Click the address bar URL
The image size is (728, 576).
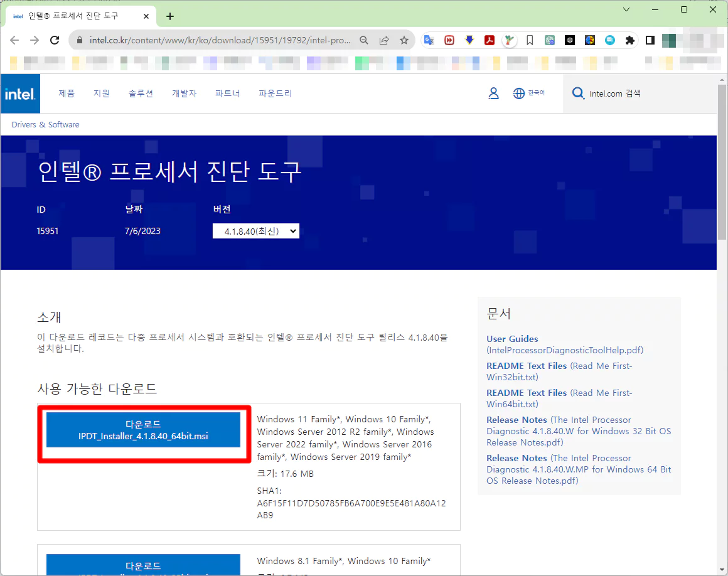(x=220, y=40)
